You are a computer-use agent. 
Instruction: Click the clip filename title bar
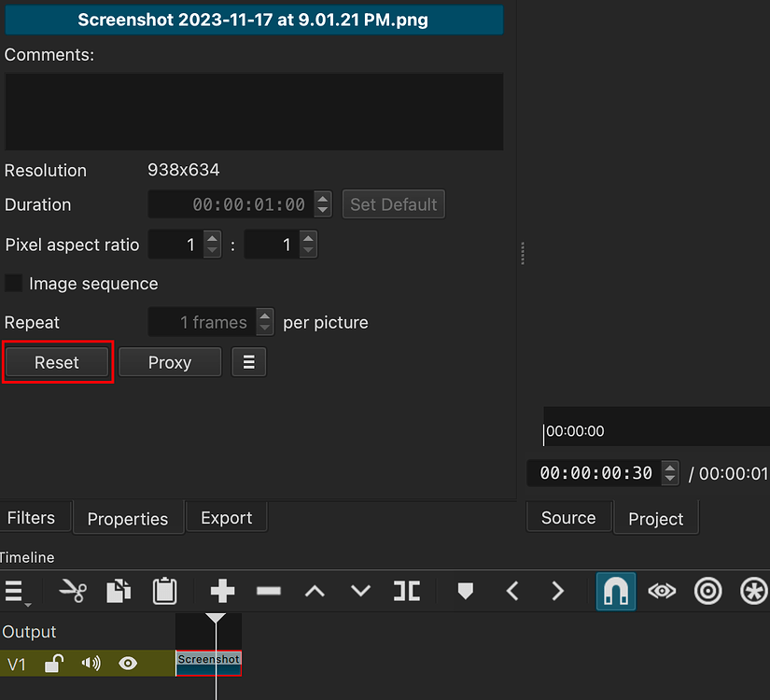tap(254, 20)
